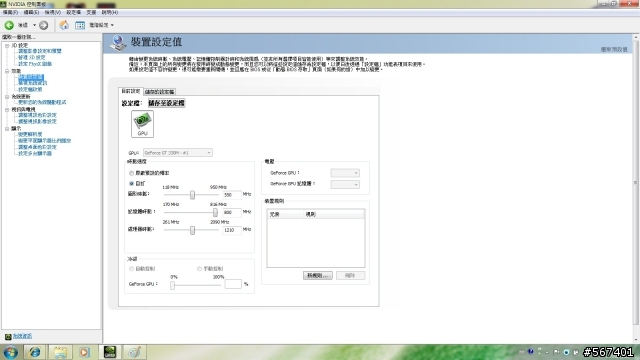The width and height of the screenshot is (640, 360).
Task: Open the 設定 PhysX 組態 tree item
Action: (35, 64)
